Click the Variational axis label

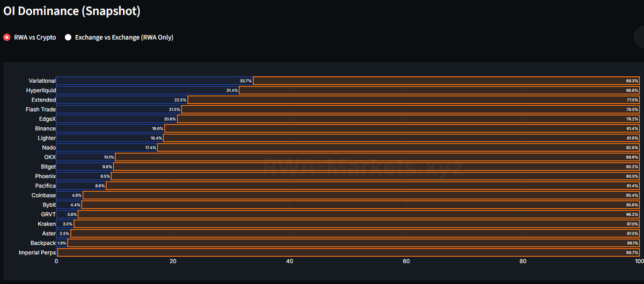point(42,81)
